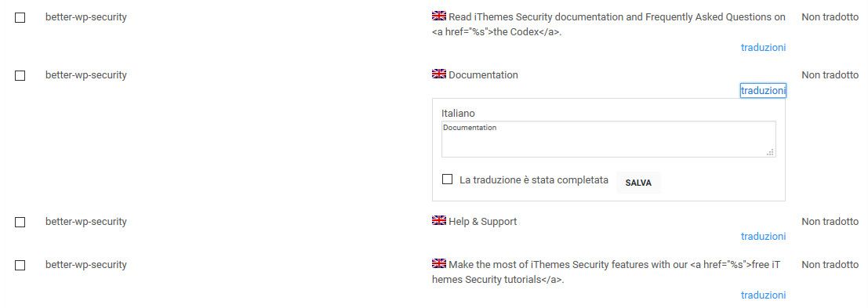
Task: Click UK flag next to Read iThemes Security documentation
Action: coord(439,16)
